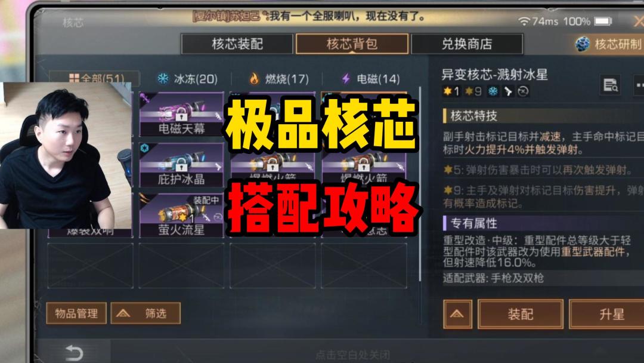
Task: Open the core details lookup icon
Action: (x=610, y=85)
